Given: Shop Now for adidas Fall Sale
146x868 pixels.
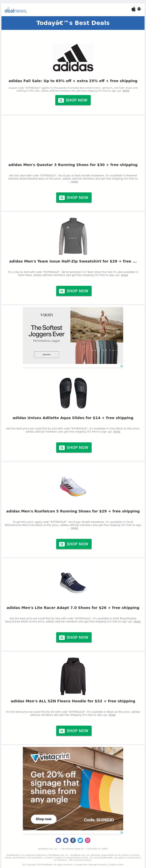Looking at the screenshot, I should click(73, 100).
